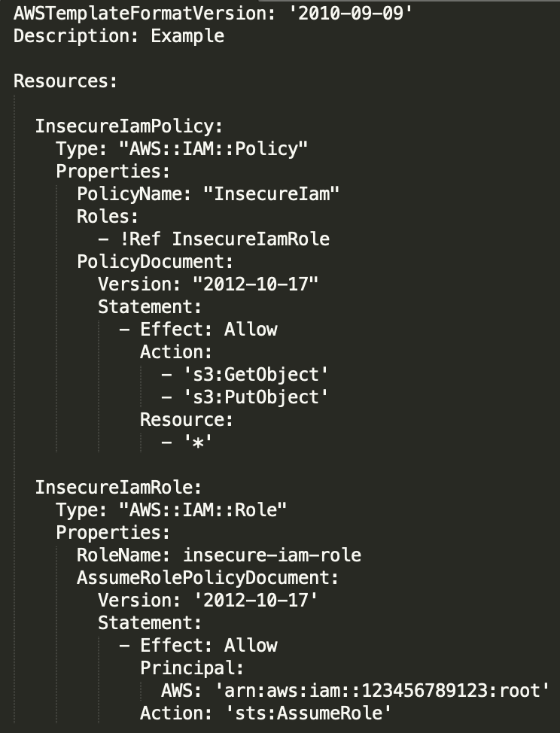Click the AssumeRolePolicyDocument: key
The width and height of the screenshot is (560, 733).
coord(208,577)
